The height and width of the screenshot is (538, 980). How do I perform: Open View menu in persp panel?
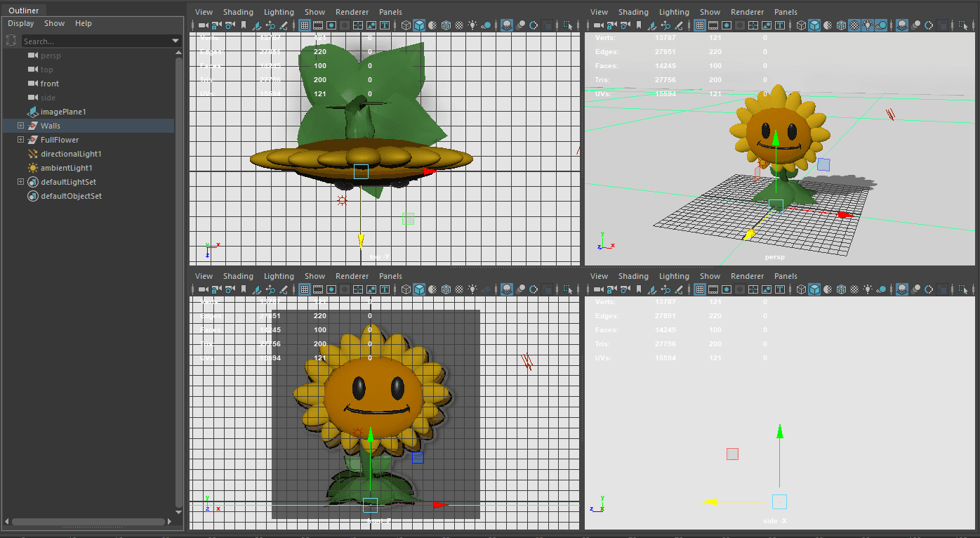(599, 12)
